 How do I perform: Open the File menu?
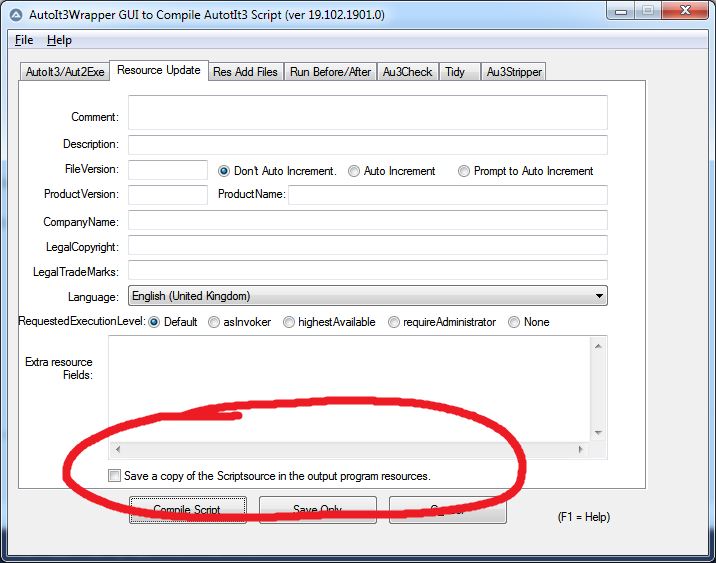[24, 40]
